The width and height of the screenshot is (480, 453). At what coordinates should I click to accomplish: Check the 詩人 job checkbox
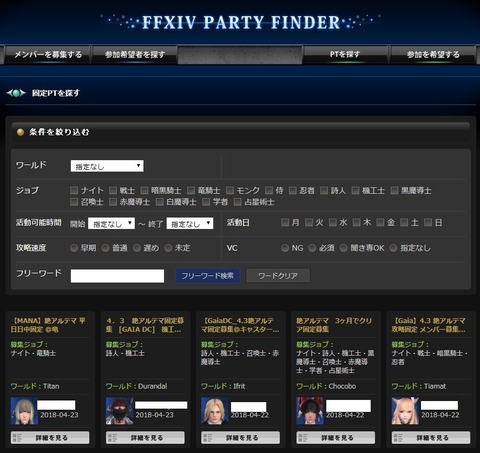point(324,190)
